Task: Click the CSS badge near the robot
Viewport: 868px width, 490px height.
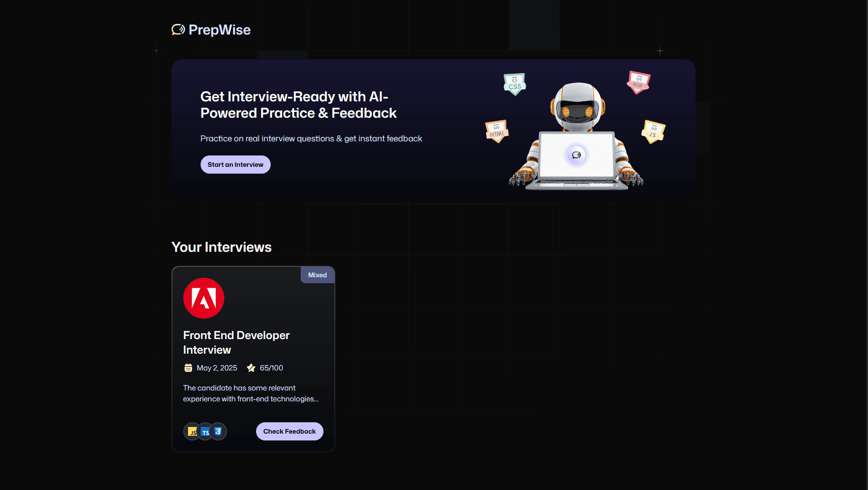Action: (515, 84)
